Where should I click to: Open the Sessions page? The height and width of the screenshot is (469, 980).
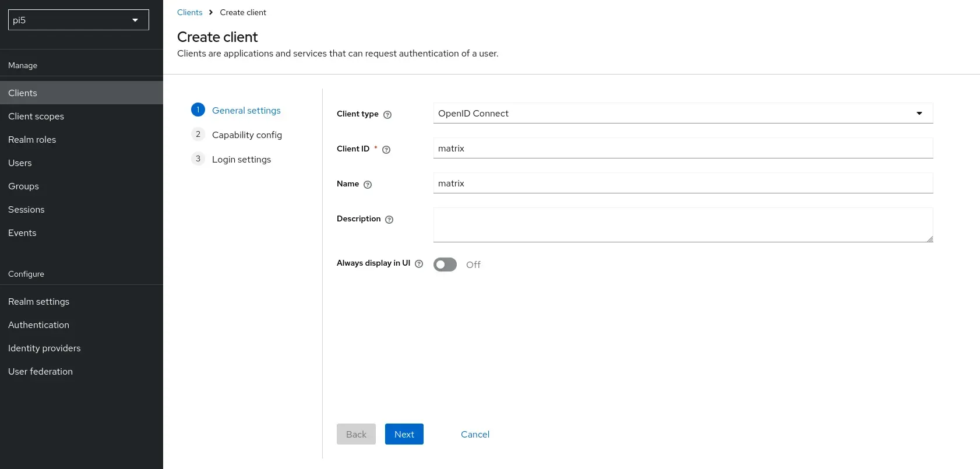click(x=82, y=209)
